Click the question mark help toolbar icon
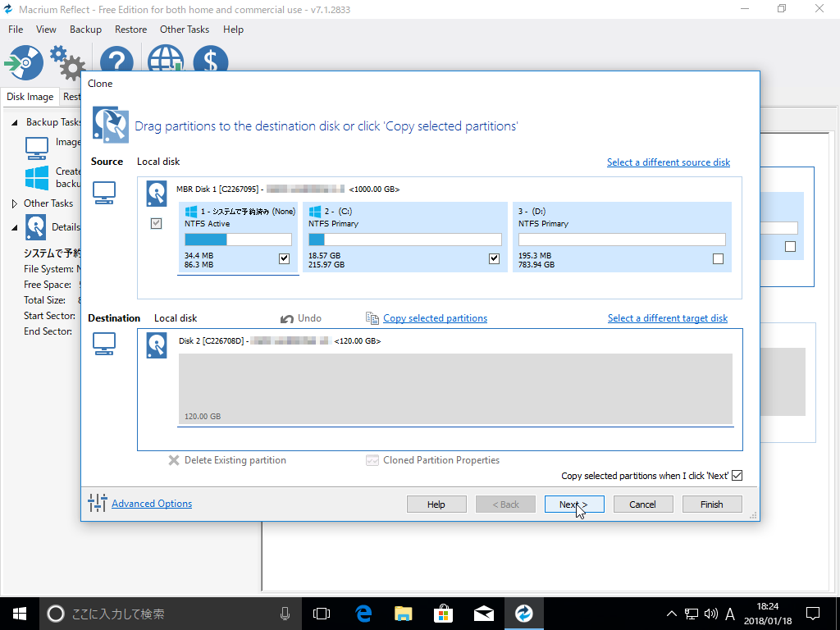The image size is (840, 630). coord(116,59)
